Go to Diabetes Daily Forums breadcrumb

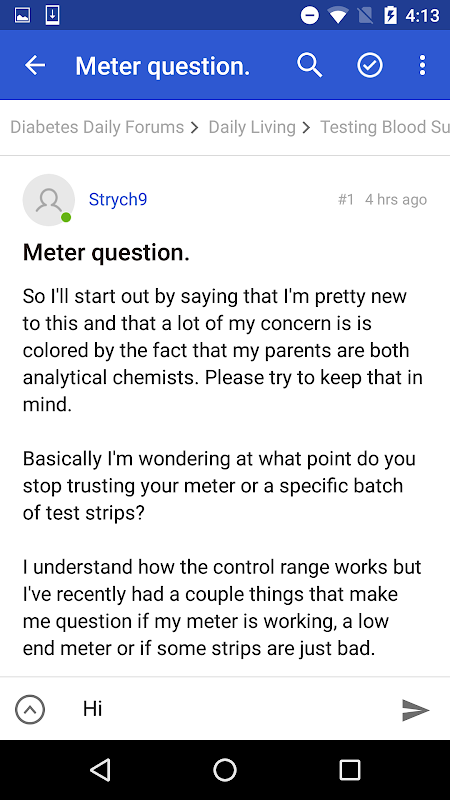click(x=97, y=127)
